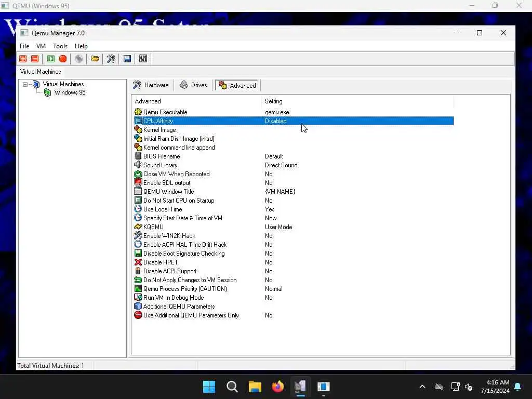
Task: Click the Initial Ram Disk Image icon
Action: pos(138,138)
